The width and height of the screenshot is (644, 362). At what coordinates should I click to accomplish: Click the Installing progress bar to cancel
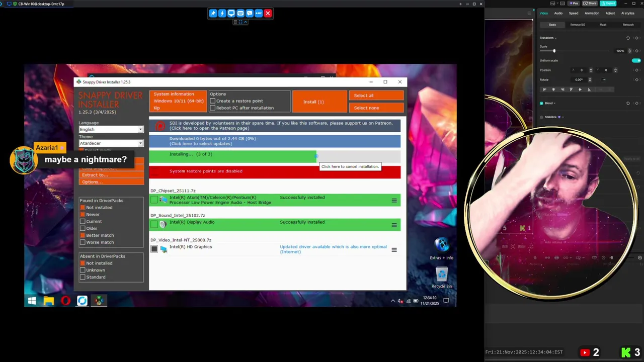pyautogui.click(x=275, y=156)
